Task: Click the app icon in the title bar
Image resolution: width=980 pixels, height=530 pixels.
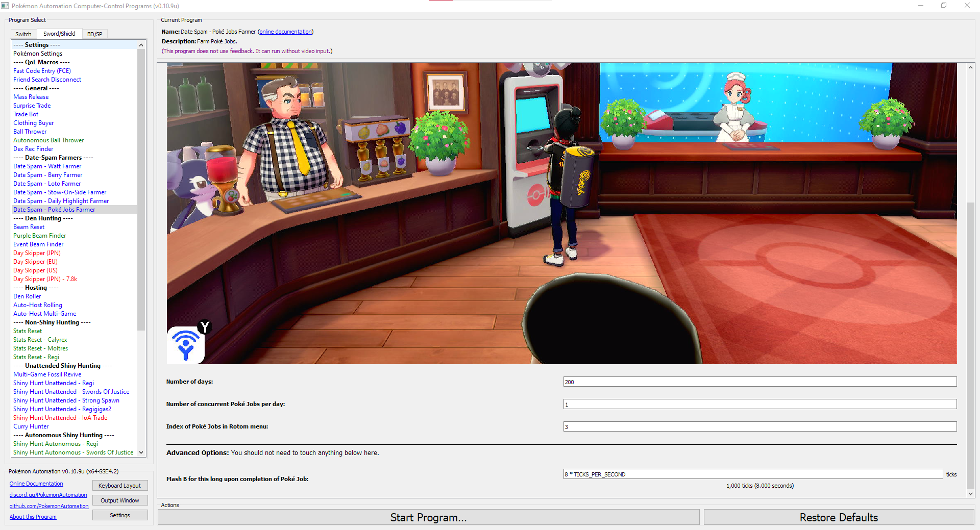Action: (5, 6)
